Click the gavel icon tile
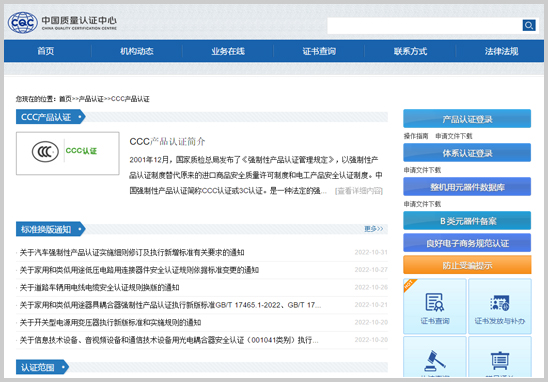 (x=435, y=357)
